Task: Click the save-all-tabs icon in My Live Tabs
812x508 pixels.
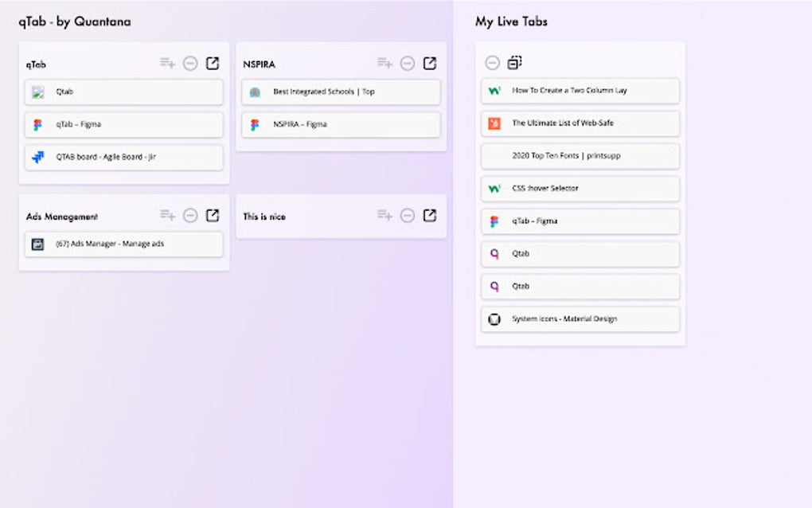Action: 515,62
